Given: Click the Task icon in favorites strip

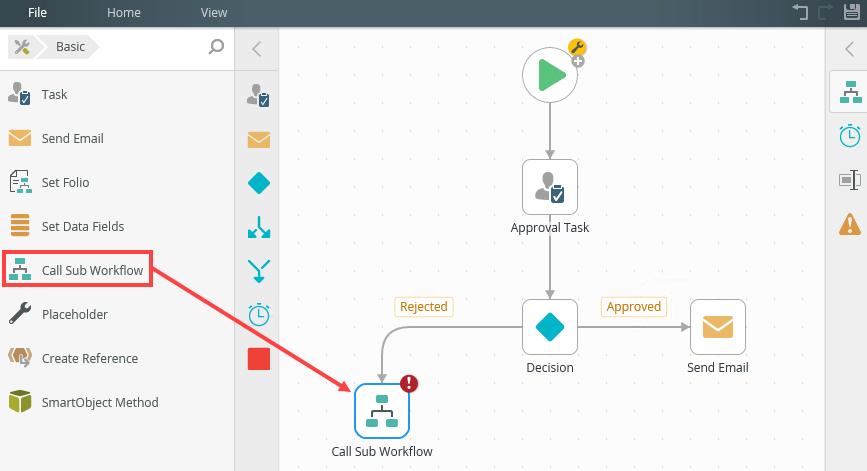Looking at the screenshot, I should tap(258, 95).
